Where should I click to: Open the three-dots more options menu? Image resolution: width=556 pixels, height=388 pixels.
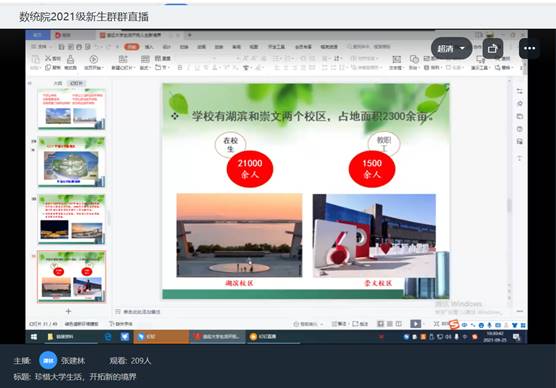pos(529,48)
